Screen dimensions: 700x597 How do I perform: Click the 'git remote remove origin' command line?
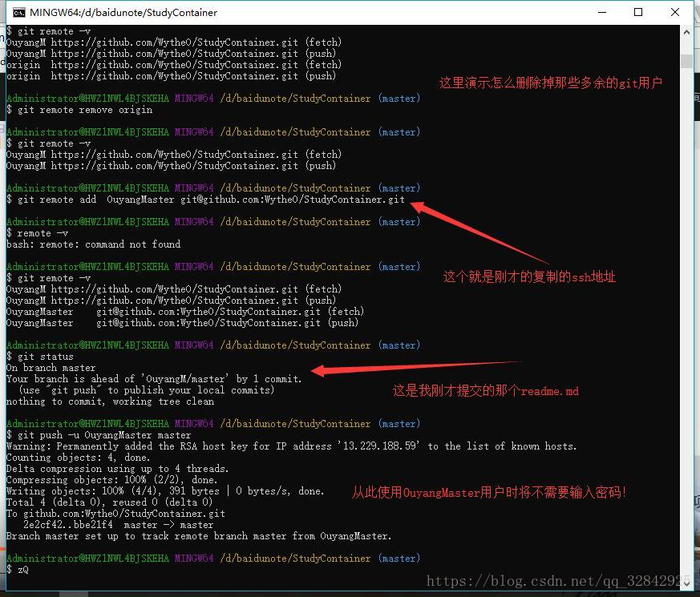(79, 110)
